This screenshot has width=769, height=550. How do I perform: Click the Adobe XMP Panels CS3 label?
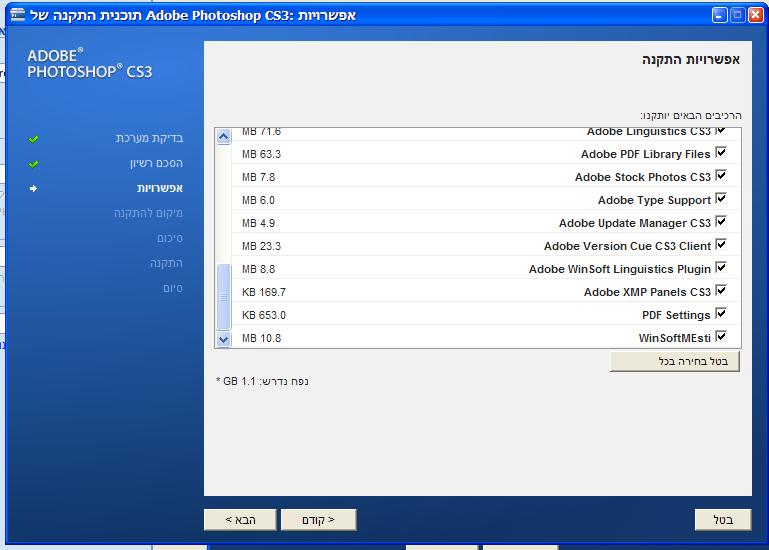coord(647,292)
